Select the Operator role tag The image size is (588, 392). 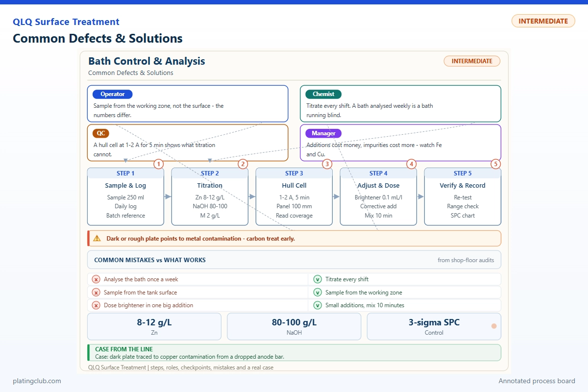[113, 94]
